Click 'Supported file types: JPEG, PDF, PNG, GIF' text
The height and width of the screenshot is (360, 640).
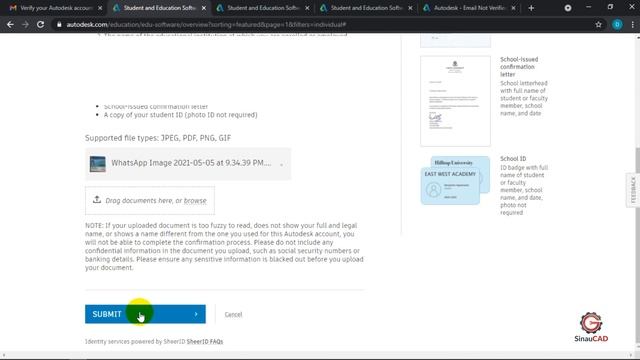click(x=158, y=138)
